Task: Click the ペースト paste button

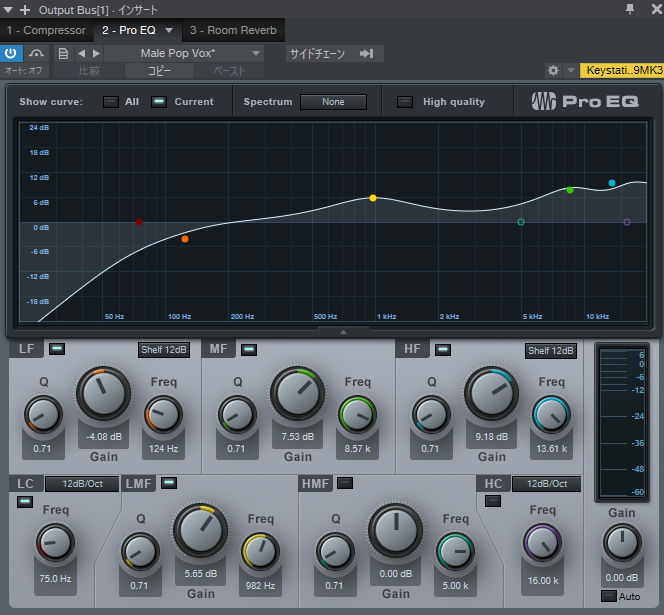Action: (229, 71)
